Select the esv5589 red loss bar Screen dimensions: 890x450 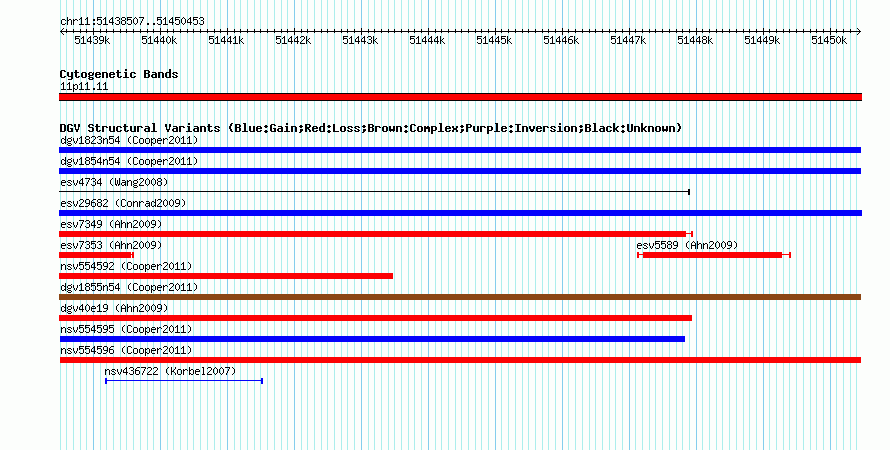coord(714,255)
